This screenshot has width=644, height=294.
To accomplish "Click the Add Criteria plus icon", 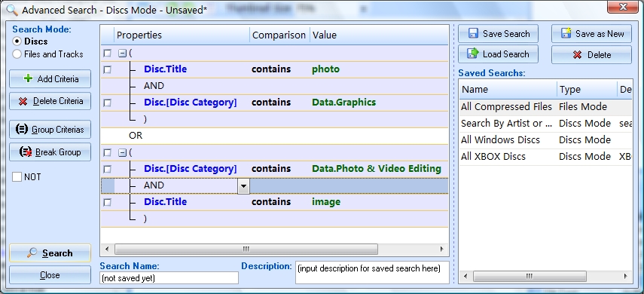I will pyautogui.click(x=28, y=78).
